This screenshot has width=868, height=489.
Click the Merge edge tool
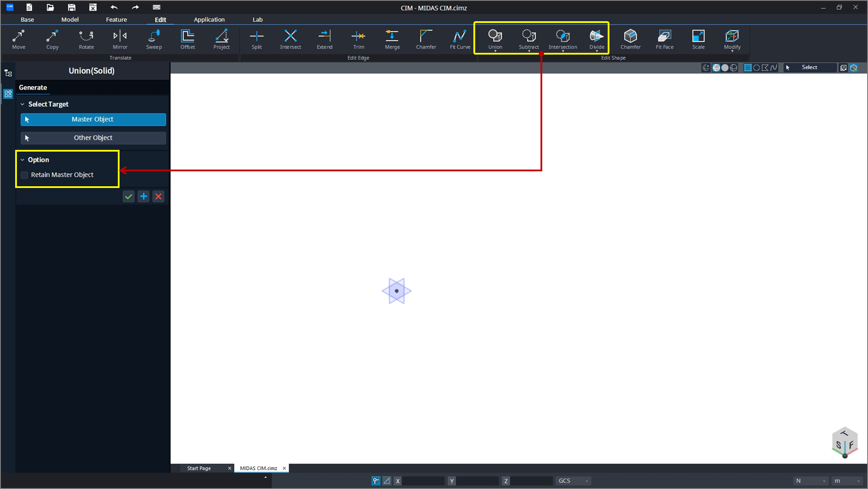(392, 39)
